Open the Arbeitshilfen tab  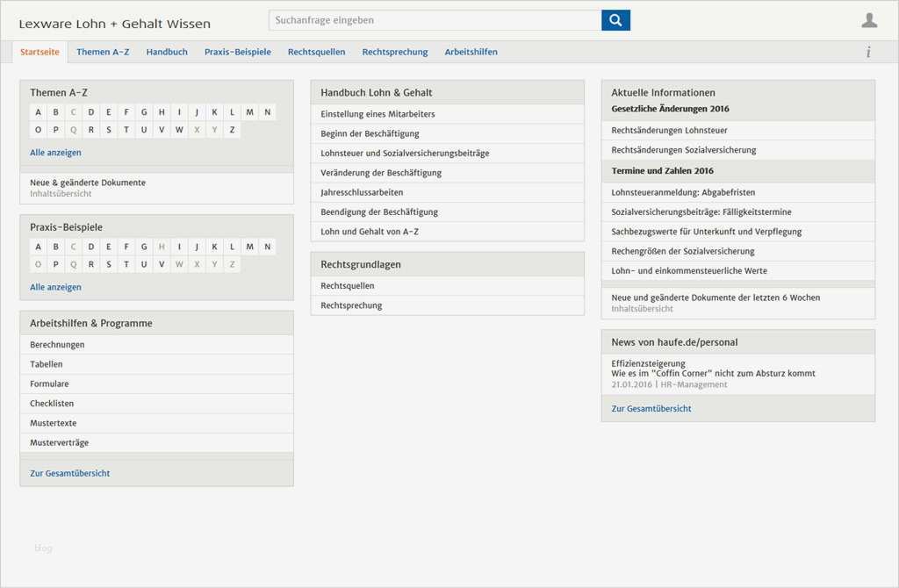[x=471, y=52]
